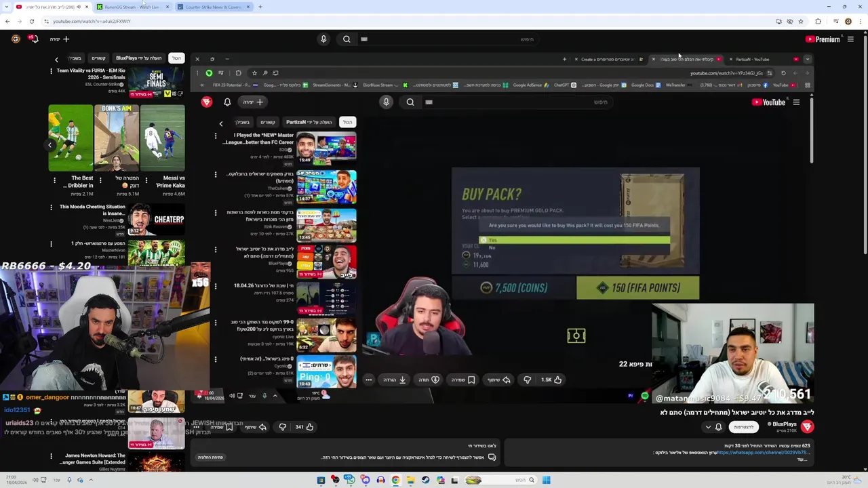
Task: Open notifications bell with 9+ badge
Action: [33, 39]
